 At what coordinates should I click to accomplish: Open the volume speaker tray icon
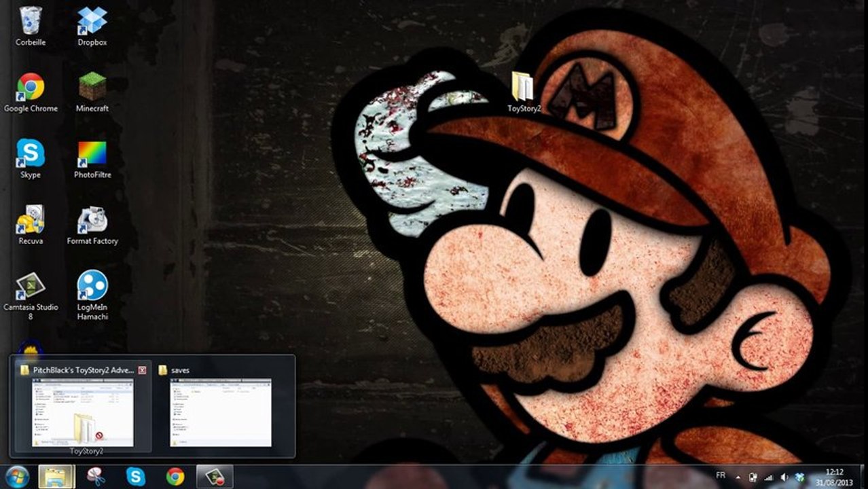784,477
